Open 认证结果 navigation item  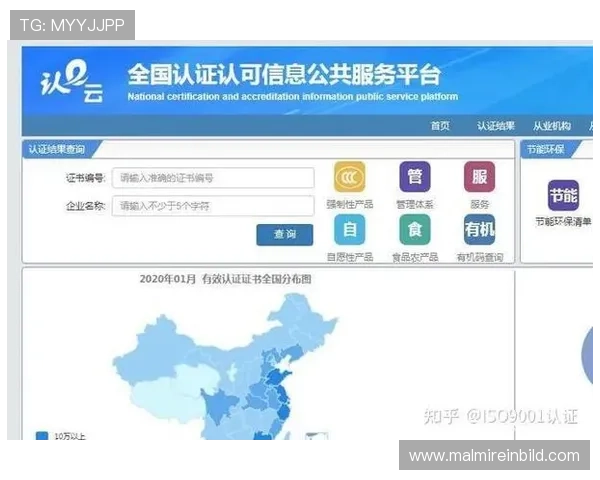coord(496,126)
